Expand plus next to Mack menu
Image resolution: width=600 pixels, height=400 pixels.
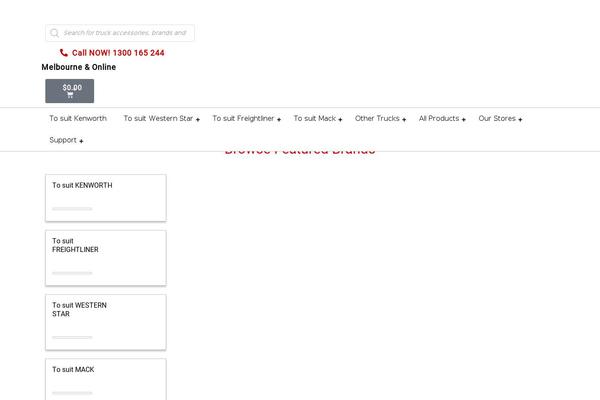[x=340, y=119]
